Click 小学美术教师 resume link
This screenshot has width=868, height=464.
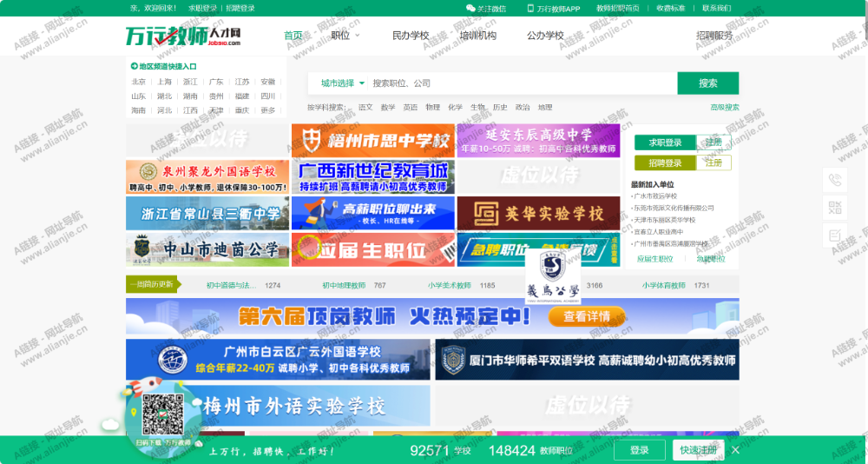[x=449, y=286]
